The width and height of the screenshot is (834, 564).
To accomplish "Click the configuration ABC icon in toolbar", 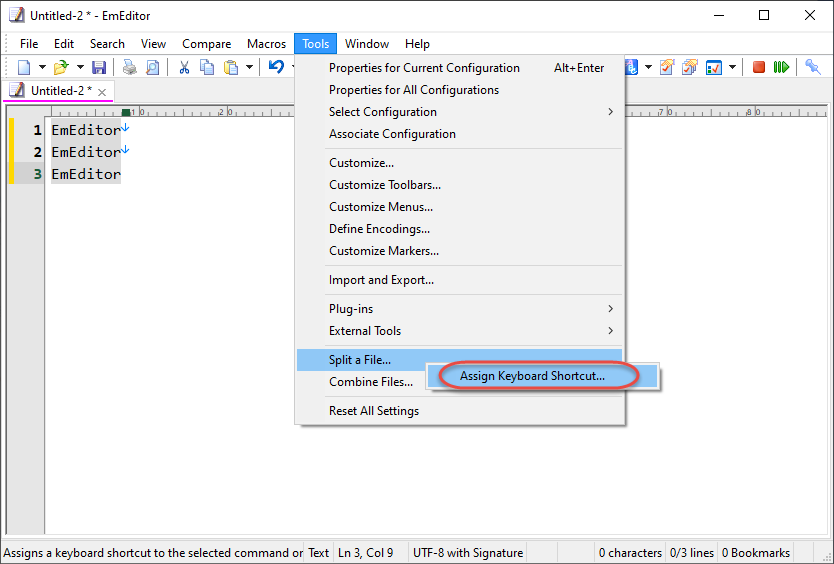I will coord(631,68).
